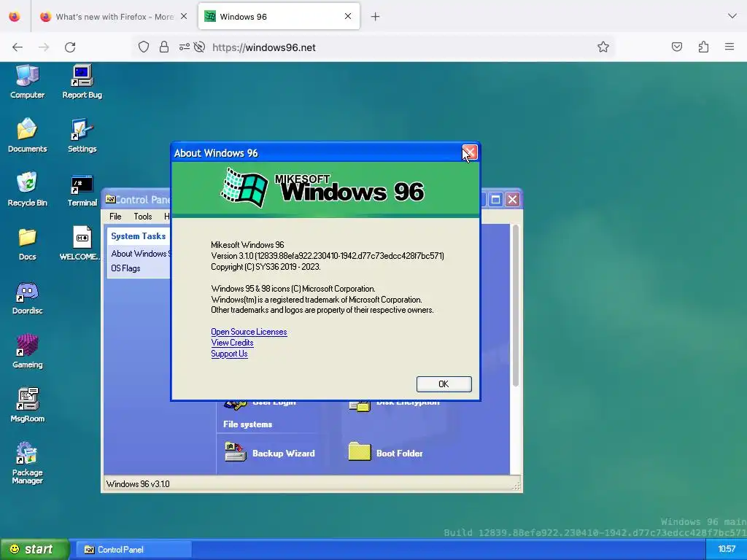Viewport: 747px width, 560px height.
Task: Bookmark this page with the star icon
Action: click(603, 47)
